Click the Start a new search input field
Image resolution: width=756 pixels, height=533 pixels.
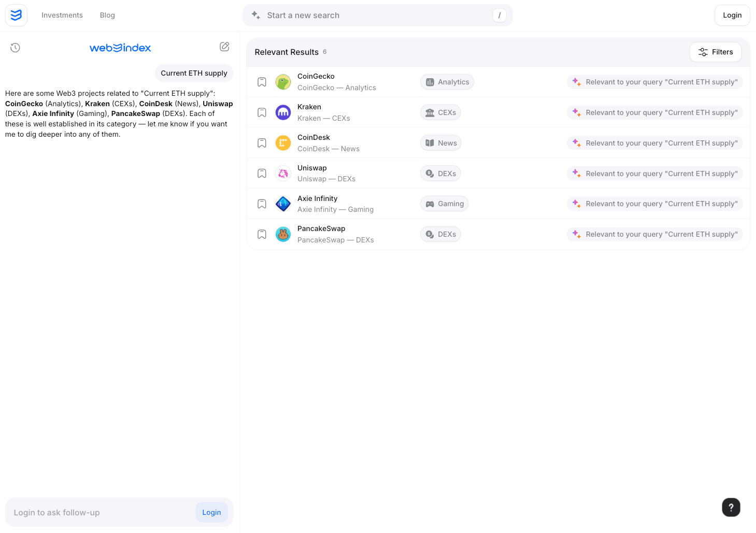pos(377,15)
